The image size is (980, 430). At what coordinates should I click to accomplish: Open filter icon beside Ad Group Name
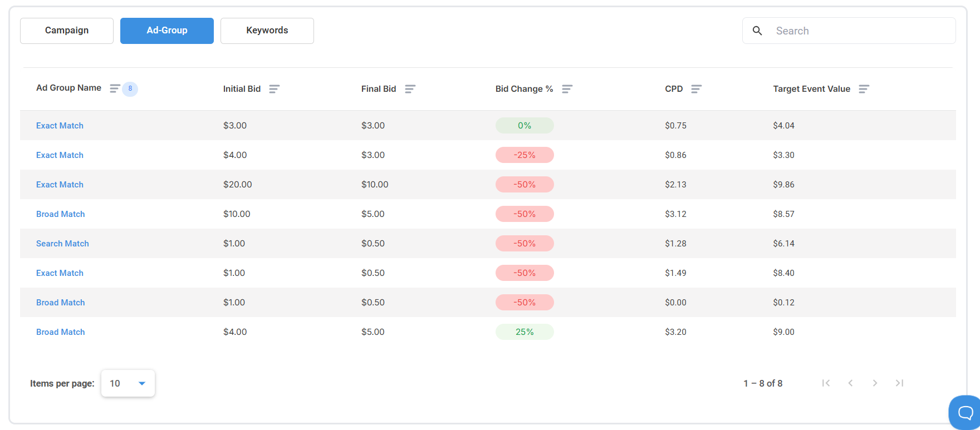(x=115, y=88)
